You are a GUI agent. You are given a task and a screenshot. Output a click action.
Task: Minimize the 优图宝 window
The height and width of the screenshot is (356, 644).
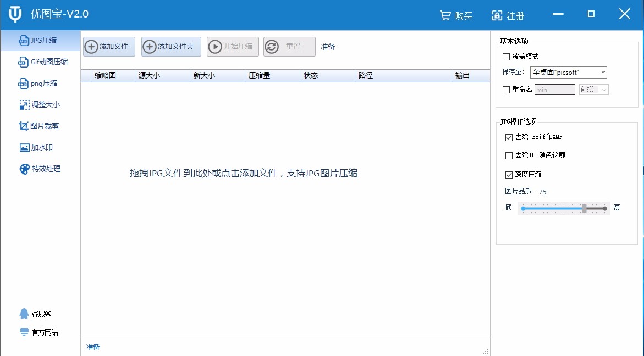click(x=558, y=14)
